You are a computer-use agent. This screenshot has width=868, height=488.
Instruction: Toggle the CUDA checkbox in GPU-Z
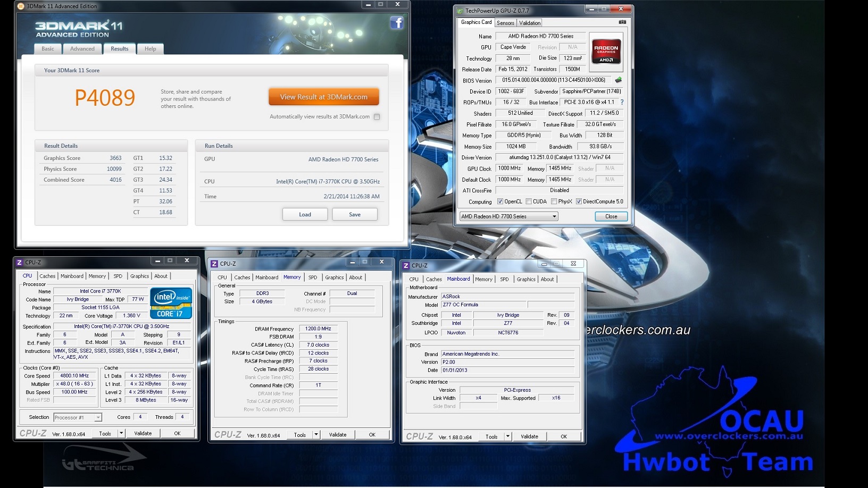coord(529,201)
